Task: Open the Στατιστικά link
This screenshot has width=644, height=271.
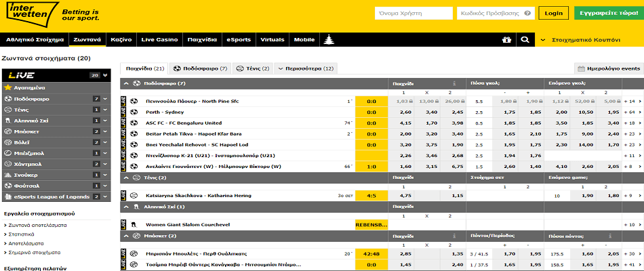Action: (22, 234)
